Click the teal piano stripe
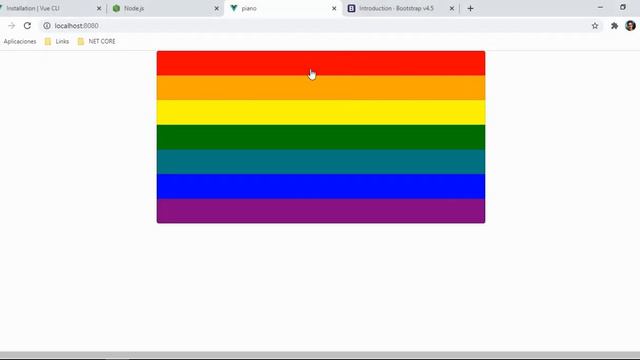 [x=321, y=162]
